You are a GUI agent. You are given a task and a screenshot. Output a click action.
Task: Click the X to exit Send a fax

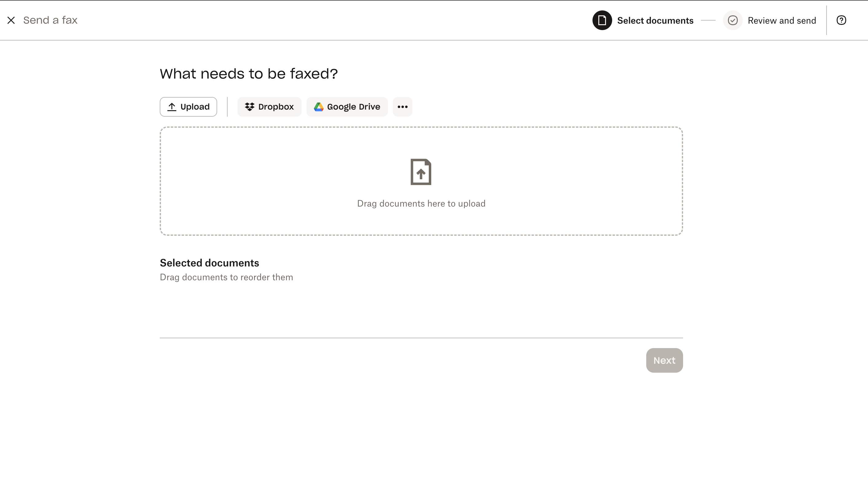click(11, 20)
